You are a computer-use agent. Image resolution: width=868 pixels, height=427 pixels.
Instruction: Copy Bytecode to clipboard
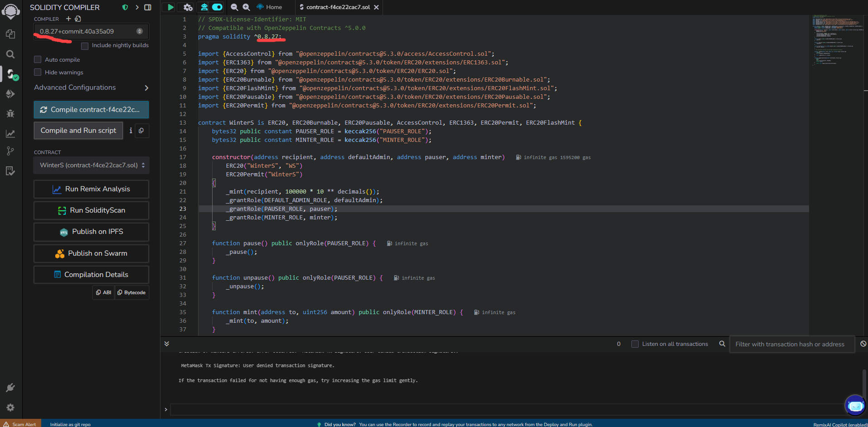coord(132,292)
